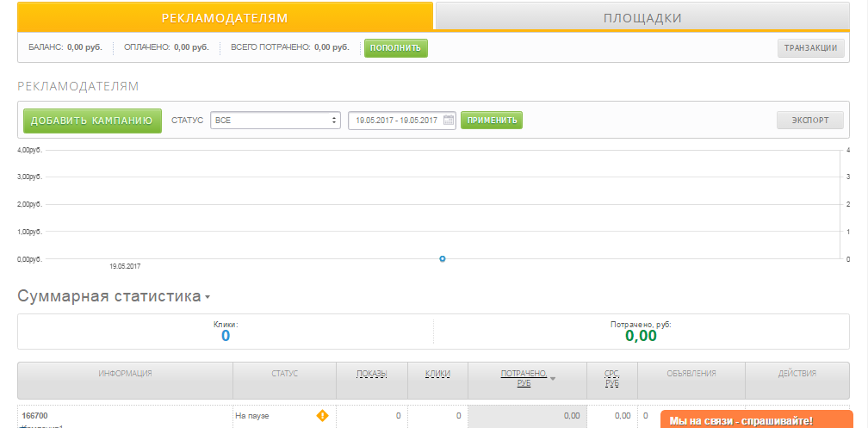Click the blue data point on chart
Image resolution: width=868 pixels, height=428 pixels.
[x=442, y=258]
